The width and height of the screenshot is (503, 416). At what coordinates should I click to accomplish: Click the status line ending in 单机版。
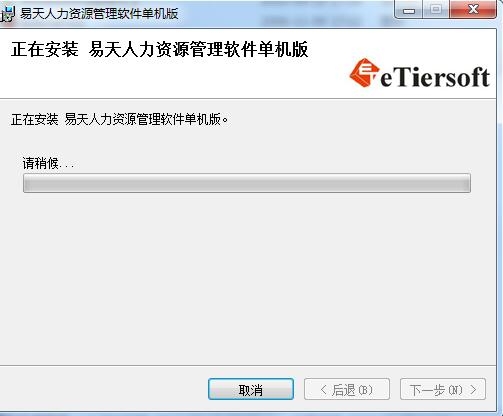tap(120, 119)
